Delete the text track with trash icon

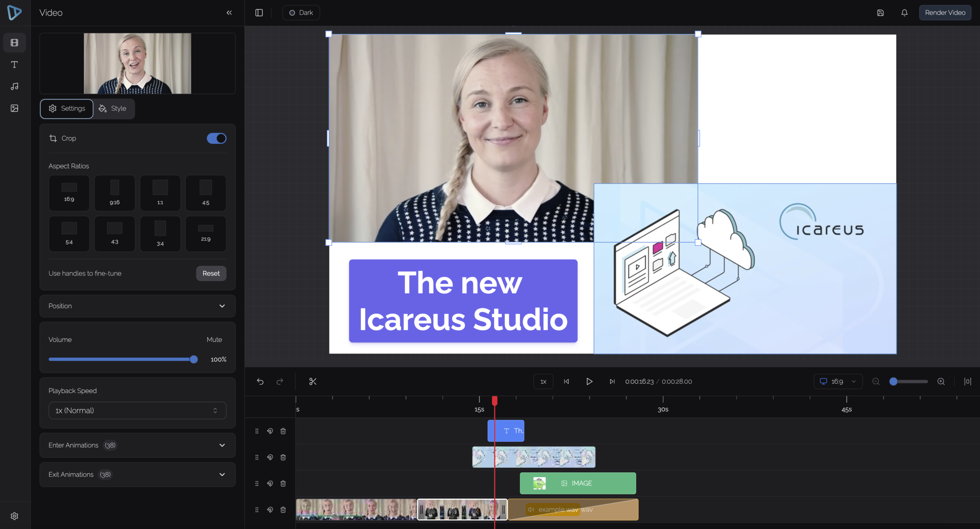(x=283, y=431)
